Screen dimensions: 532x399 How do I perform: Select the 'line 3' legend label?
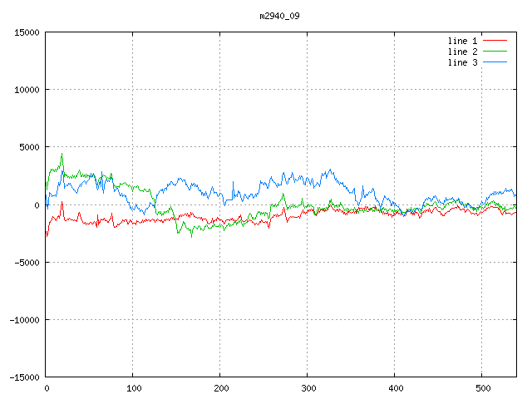coord(462,62)
